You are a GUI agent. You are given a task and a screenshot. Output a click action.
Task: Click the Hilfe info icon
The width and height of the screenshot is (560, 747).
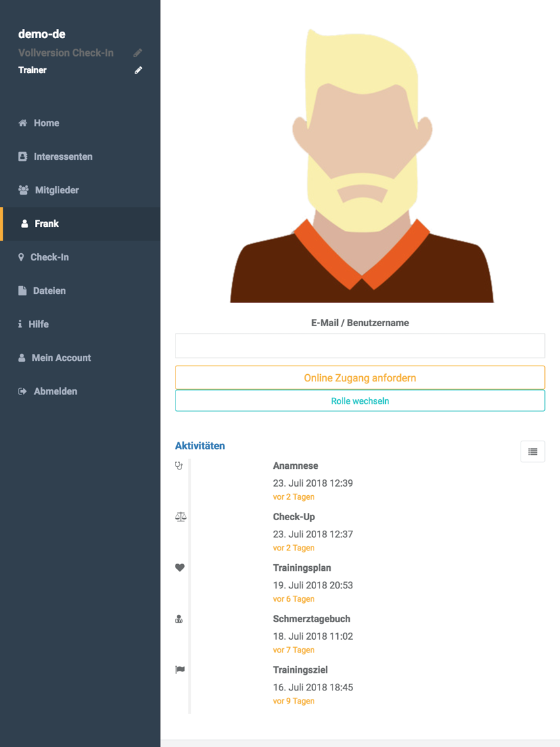20,324
